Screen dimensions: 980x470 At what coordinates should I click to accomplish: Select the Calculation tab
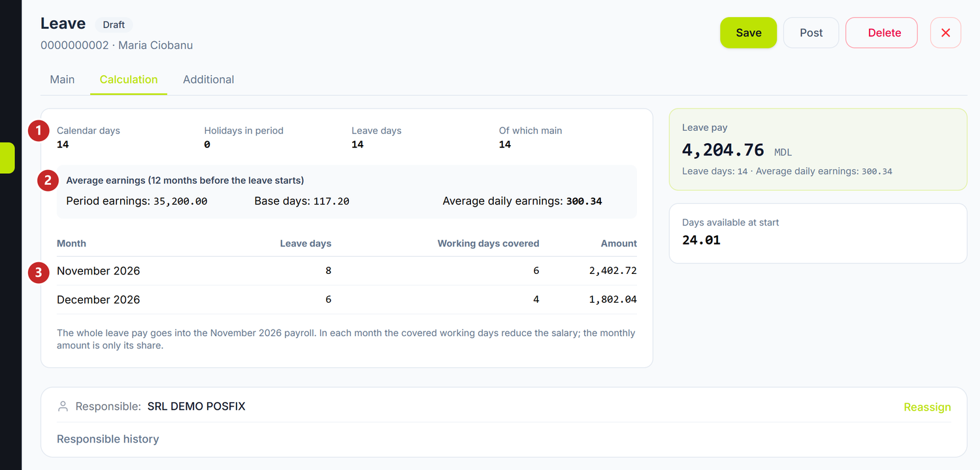pyautogui.click(x=129, y=80)
